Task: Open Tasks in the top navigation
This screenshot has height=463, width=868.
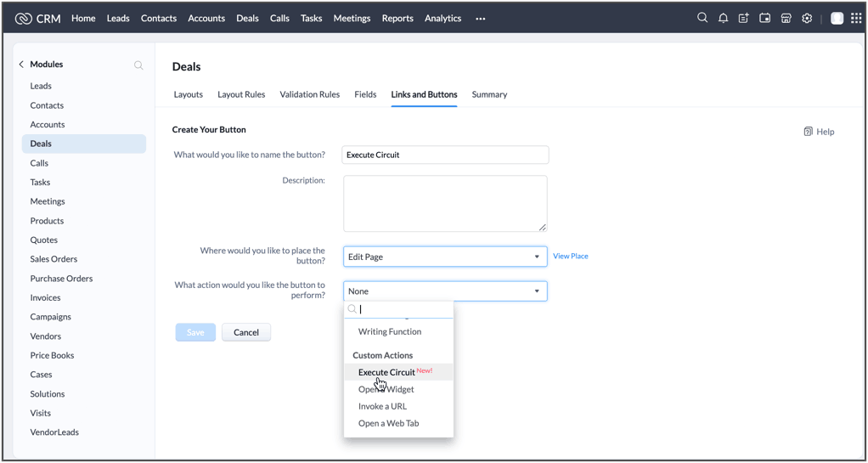Action: click(x=311, y=19)
